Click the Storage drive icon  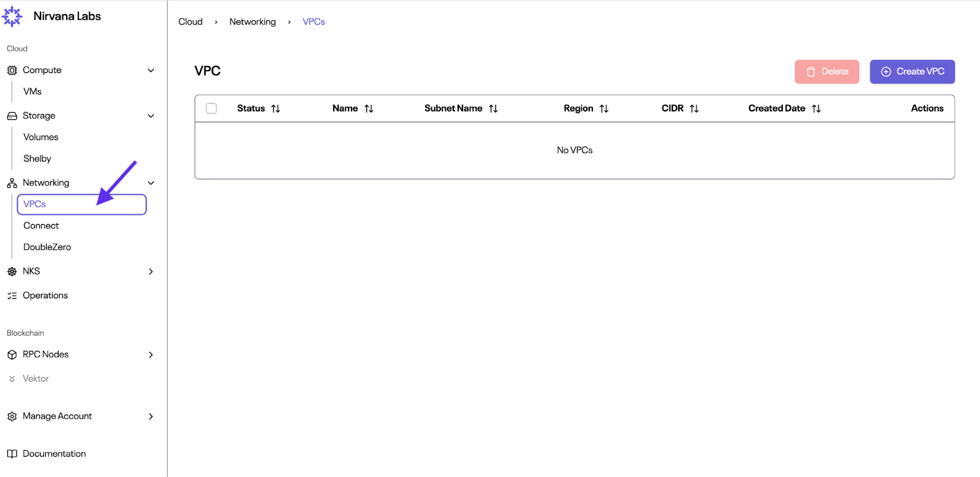tap(12, 116)
